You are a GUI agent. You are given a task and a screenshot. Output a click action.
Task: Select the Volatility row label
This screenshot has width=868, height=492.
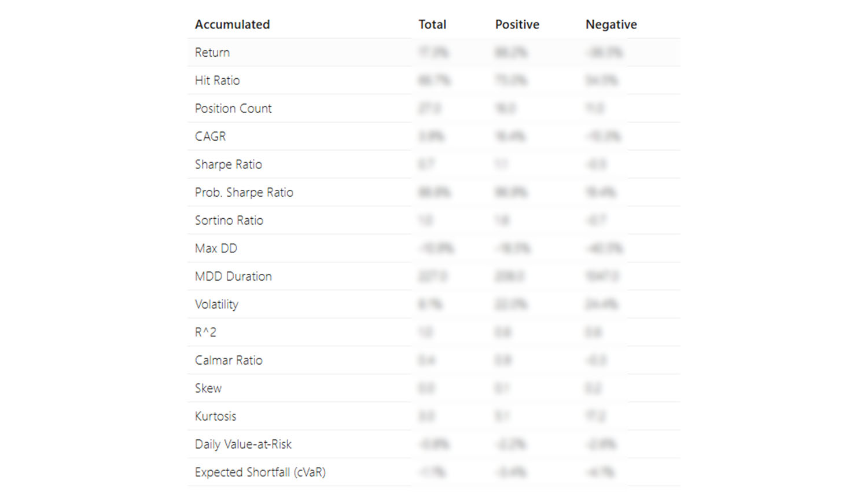[216, 304]
